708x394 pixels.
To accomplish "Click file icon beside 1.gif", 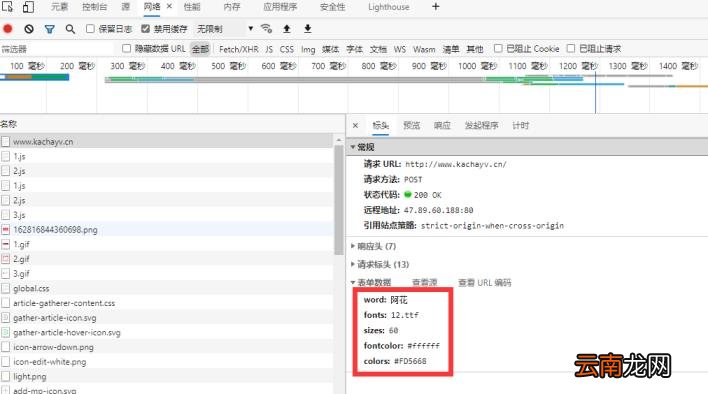I will [x=5, y=244].
